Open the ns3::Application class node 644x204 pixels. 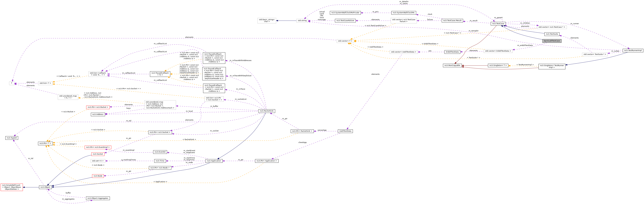[214, 161]
